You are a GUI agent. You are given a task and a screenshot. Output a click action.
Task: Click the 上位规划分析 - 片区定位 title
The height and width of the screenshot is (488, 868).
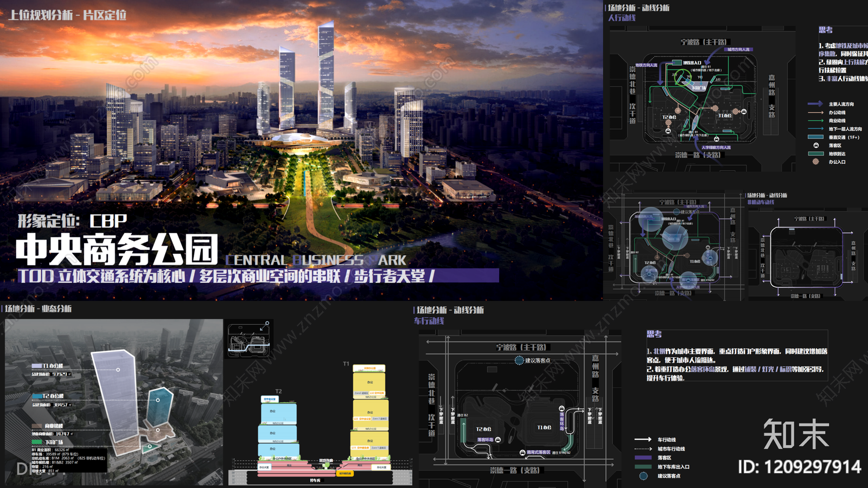[x=67, y=15]
